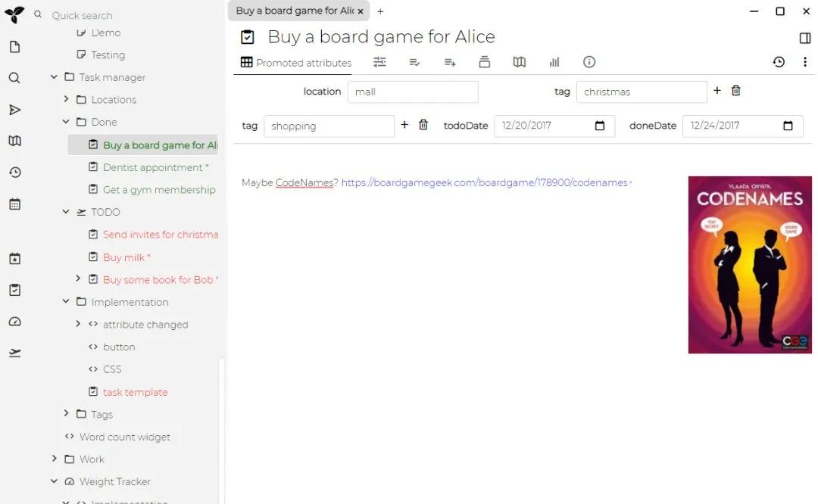Open inherited attributes ribbon icon

point(415,62)
